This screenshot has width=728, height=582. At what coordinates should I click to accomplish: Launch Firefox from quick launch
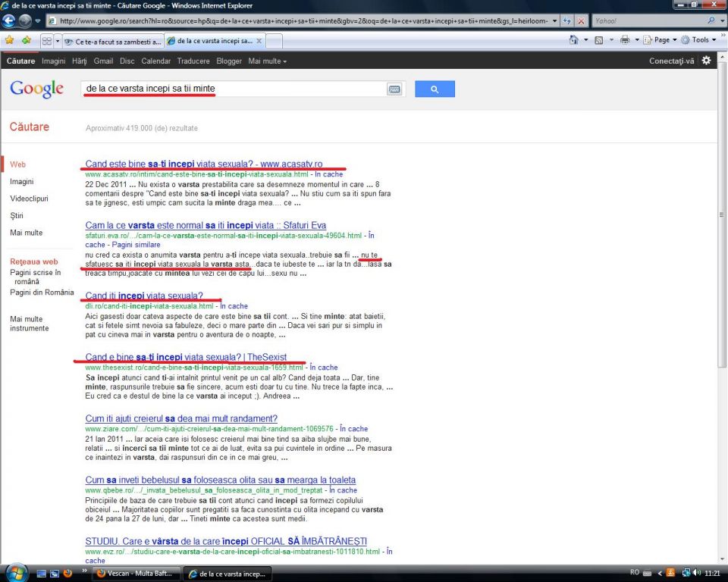click(67, 574)
